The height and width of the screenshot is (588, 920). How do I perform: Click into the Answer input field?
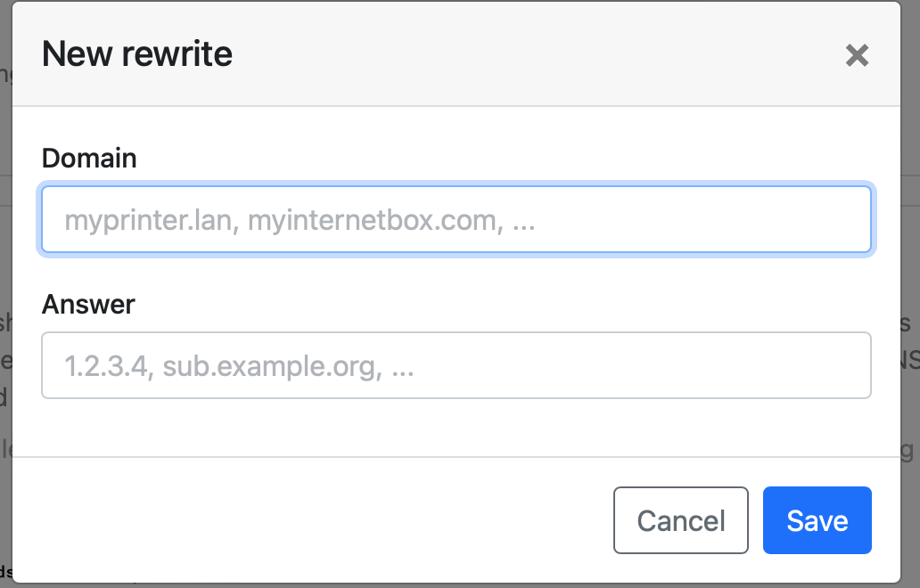pos(456,365)
